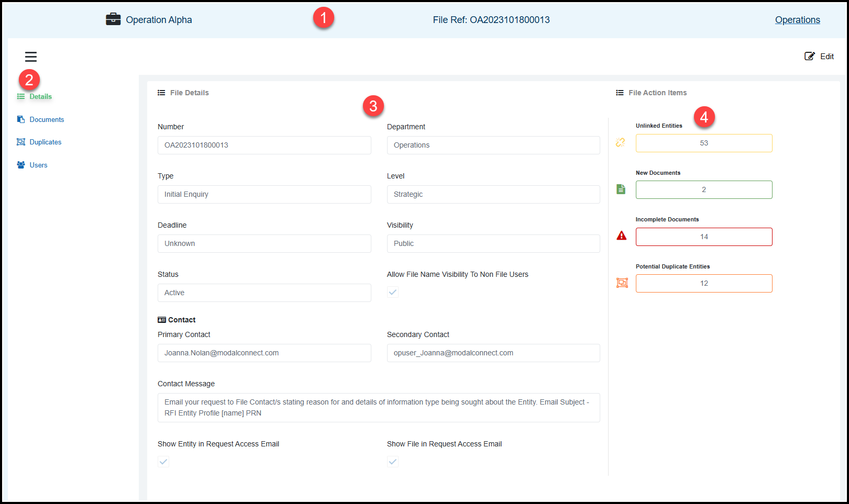Click the Edit pencil icon
Viewport: 849px width, 504px height.
810,56
